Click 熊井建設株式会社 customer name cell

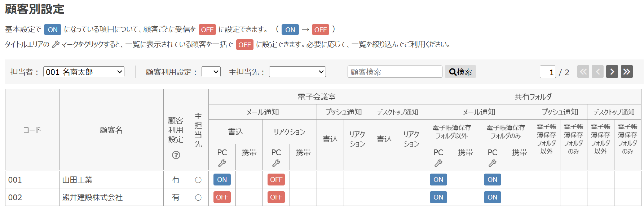pos(111,197)
